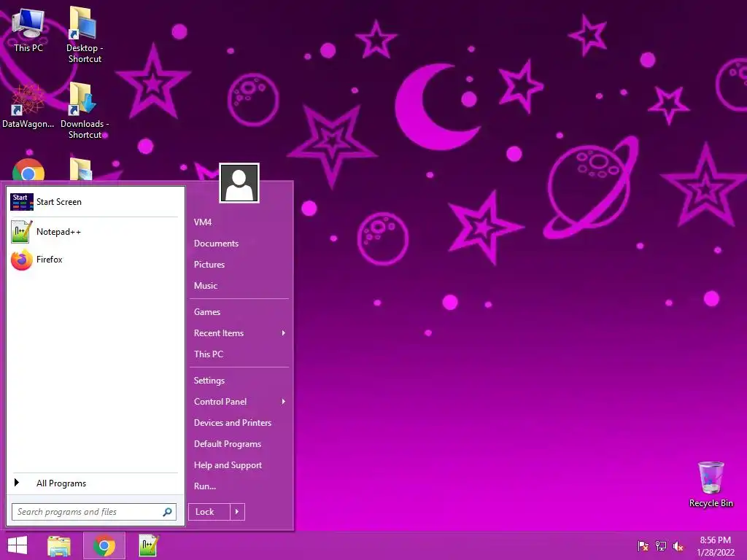The width and height of the screenshot is (747, 560).
Task: Click the Lock button
Action: 209,512
